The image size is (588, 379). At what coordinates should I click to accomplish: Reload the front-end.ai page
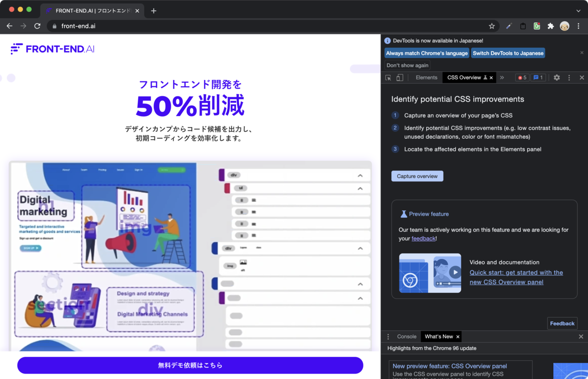[37, 26]
